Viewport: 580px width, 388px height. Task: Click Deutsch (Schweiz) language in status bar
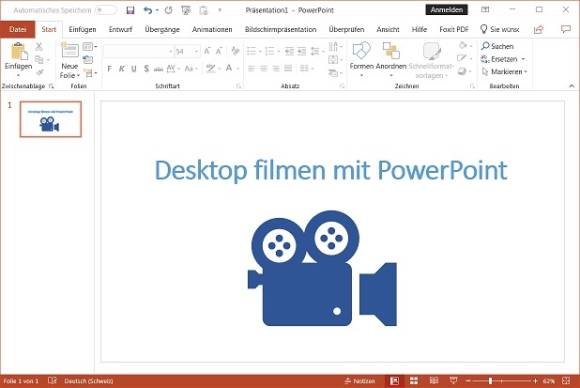point(89,381)
